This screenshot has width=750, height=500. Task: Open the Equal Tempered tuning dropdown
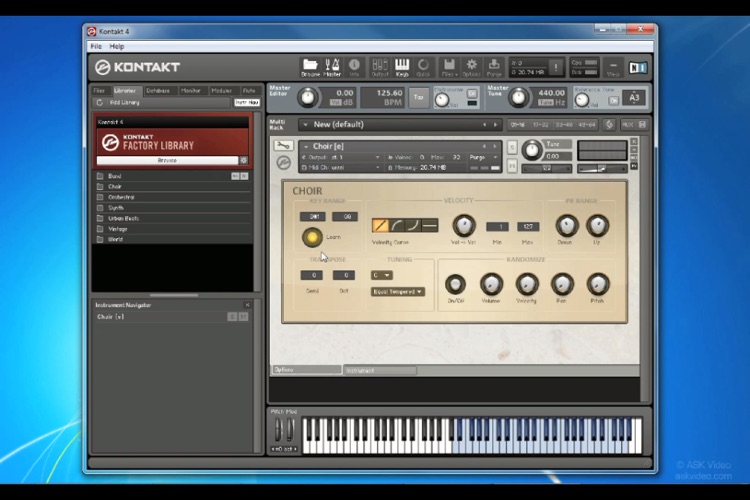397,292
